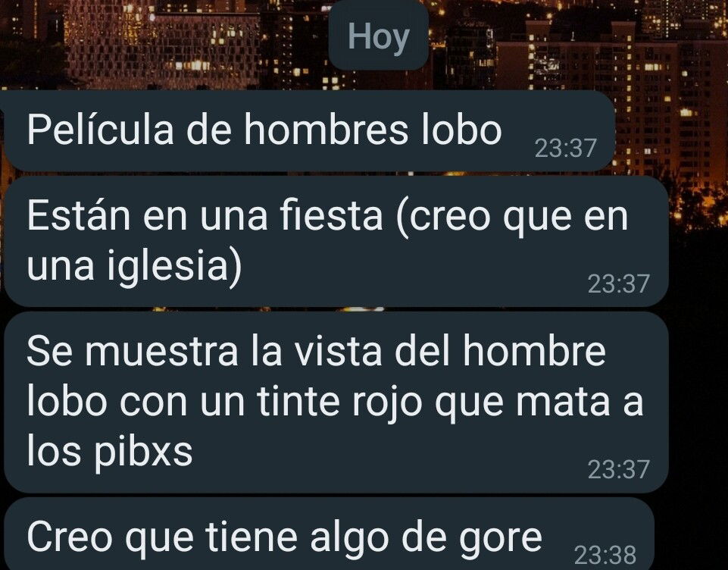The image size is (728, 570).
Task: Click the word Película in the first message
Action: 100,129
